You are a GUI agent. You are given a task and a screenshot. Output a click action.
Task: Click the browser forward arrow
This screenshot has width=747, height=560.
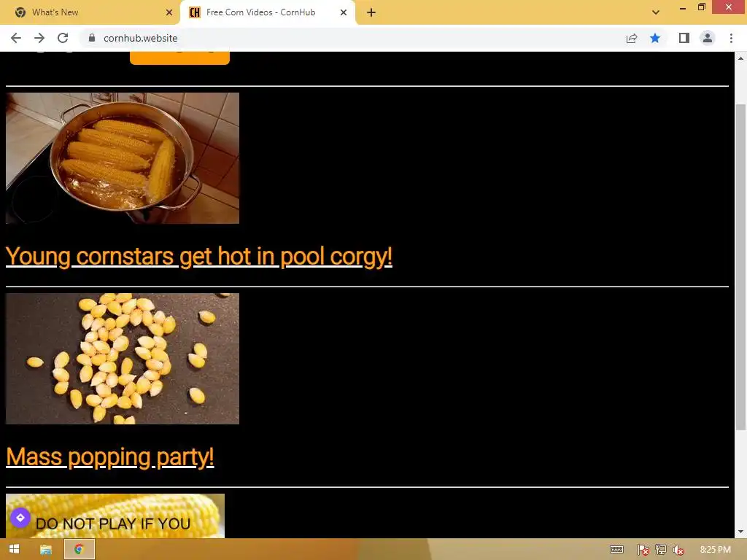(x=39, y=38)
